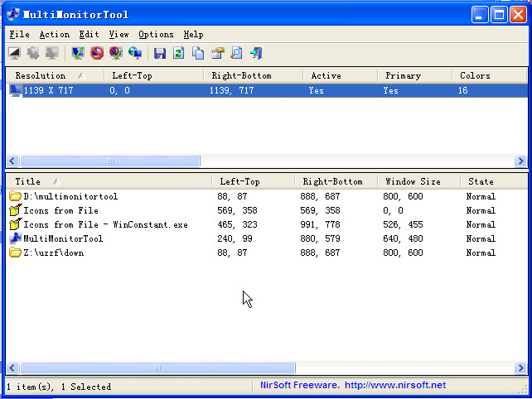This screenshot has height=399, width=532.
Task: Sort windows by the Window Size column
Action: [412, 181]
